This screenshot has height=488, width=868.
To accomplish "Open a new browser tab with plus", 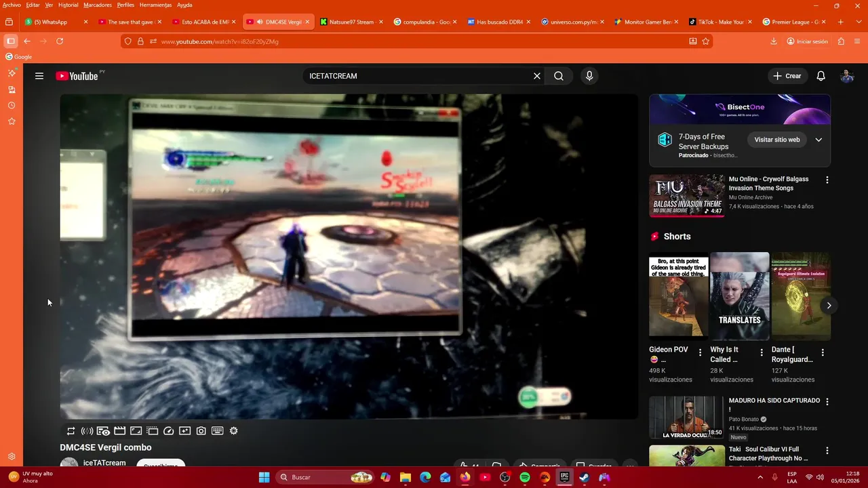I will [840, 22].
